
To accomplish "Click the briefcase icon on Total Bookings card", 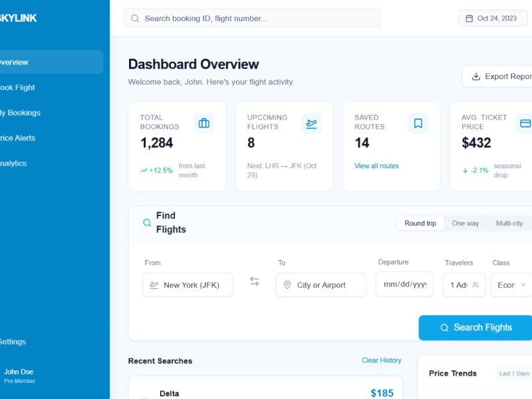I will pos(204,123).
